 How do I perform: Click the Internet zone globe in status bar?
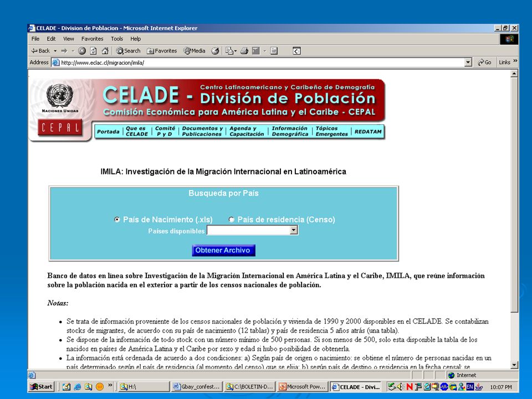point(451,375)
